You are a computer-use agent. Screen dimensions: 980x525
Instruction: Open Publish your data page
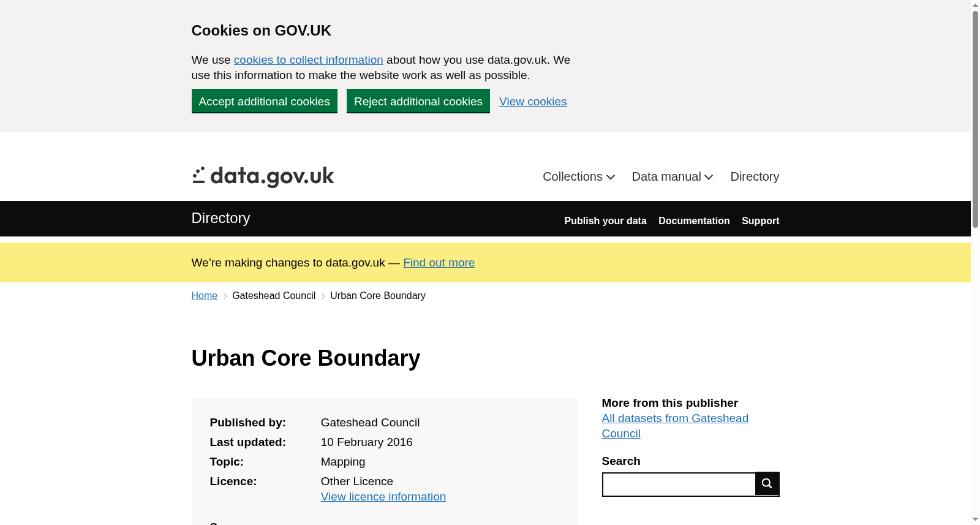tap(605, 221)
